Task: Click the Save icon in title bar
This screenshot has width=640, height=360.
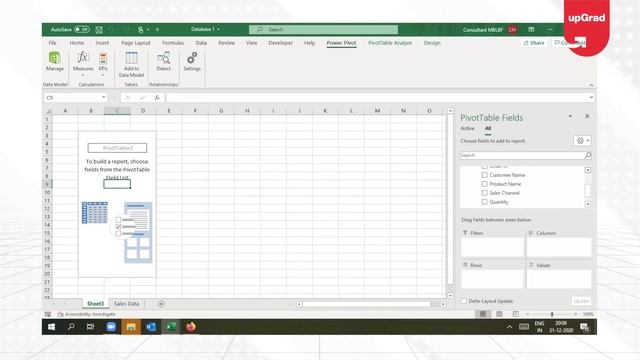Action: coord(99,29)
